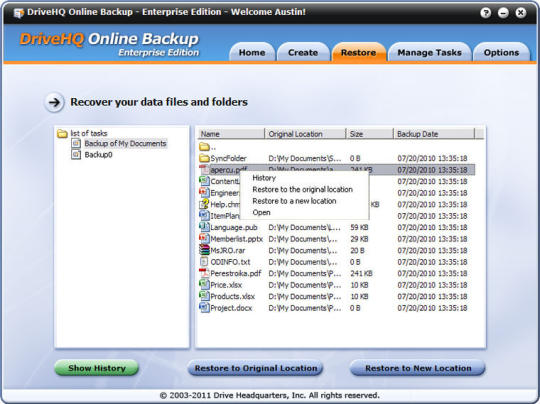Screen dimensions: 540x404
Task: Click the Products.xlsx file icon
Action: pyautogui.click(x=204, y=296)
